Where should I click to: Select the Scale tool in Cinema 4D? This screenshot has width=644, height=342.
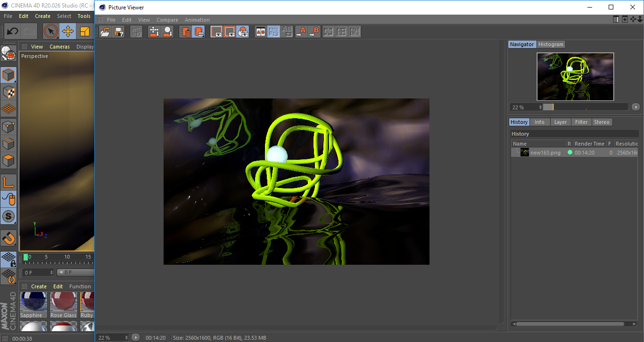coord(85,32)
